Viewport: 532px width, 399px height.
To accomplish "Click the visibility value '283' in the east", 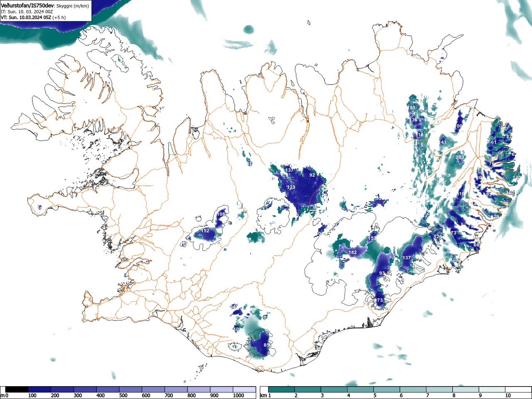I will [460, 157].
